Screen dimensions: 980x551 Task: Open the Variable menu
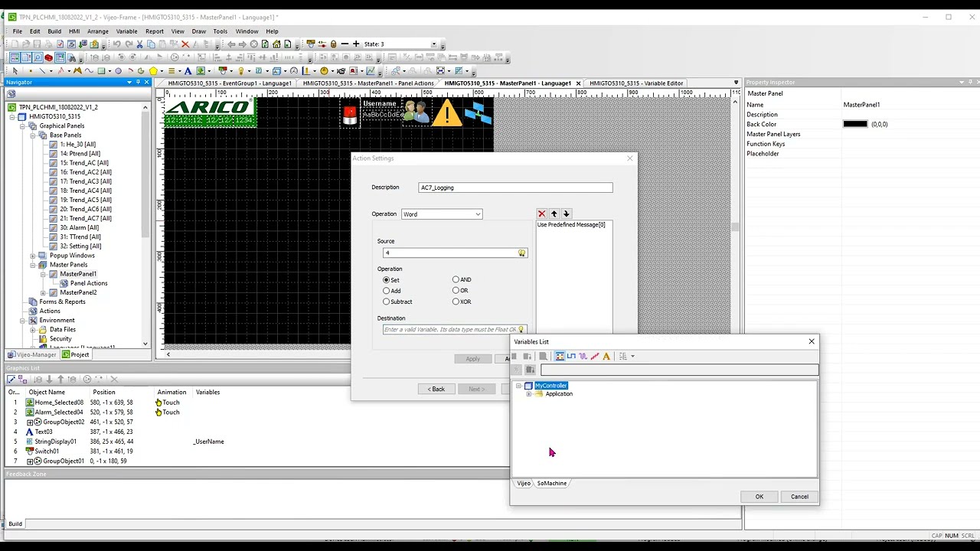[126, 31]
